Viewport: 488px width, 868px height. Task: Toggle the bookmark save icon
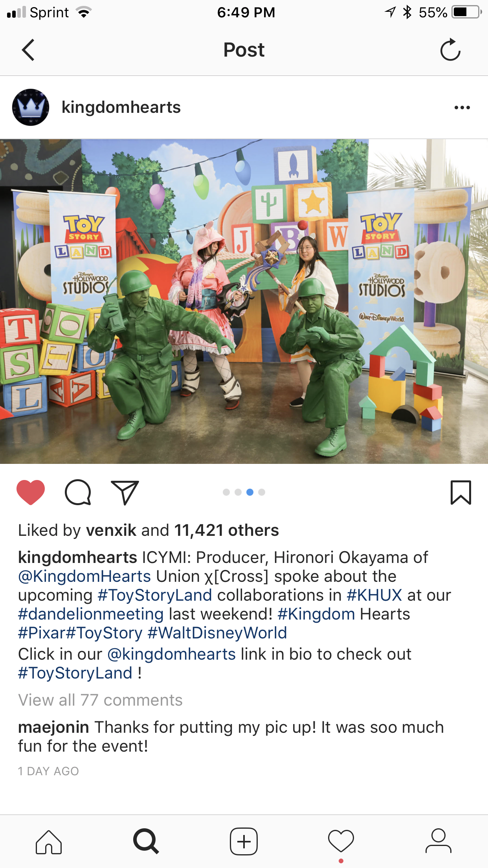point(460,492)
